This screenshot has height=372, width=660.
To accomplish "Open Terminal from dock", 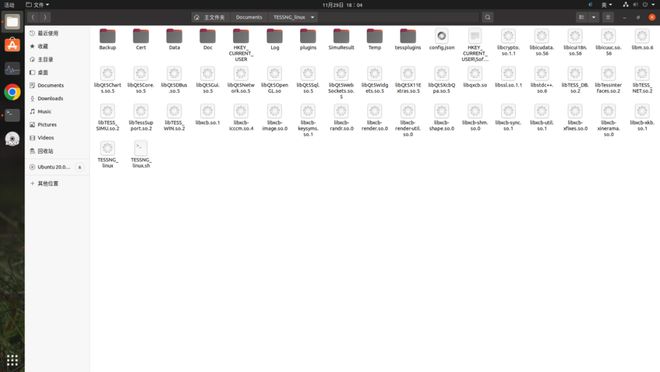I will [12, 115].
